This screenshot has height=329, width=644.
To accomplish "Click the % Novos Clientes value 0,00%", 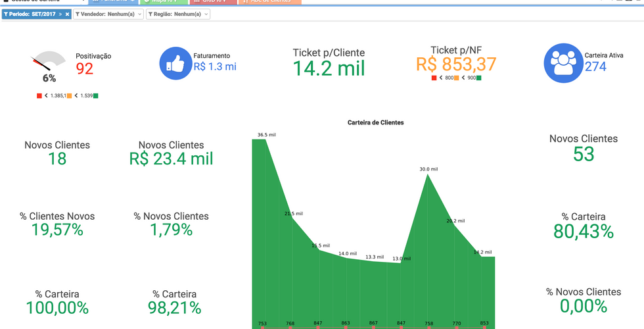I will pos(584,306).
